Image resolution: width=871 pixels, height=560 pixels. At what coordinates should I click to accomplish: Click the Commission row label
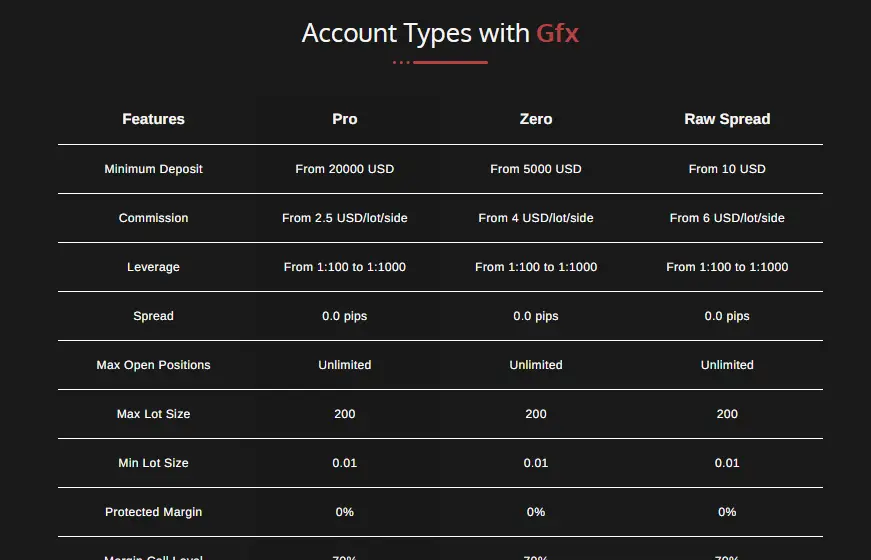pos(153,218)
